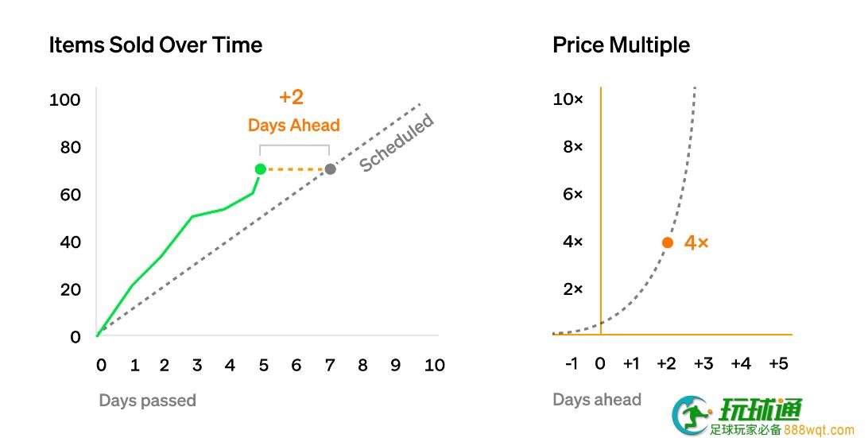Click the orange 4× value label

click(696, 242)
